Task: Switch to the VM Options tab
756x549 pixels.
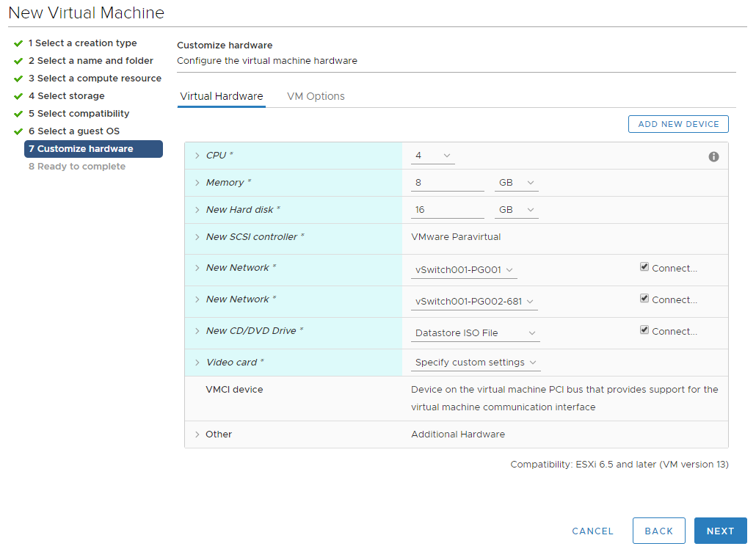Action: pos(316,96)
